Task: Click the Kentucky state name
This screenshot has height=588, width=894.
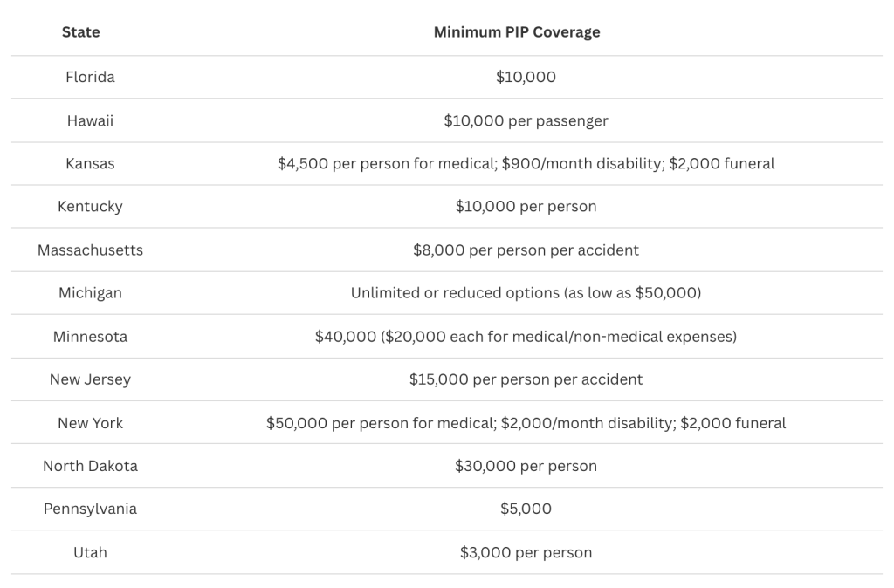Action: 90,207
